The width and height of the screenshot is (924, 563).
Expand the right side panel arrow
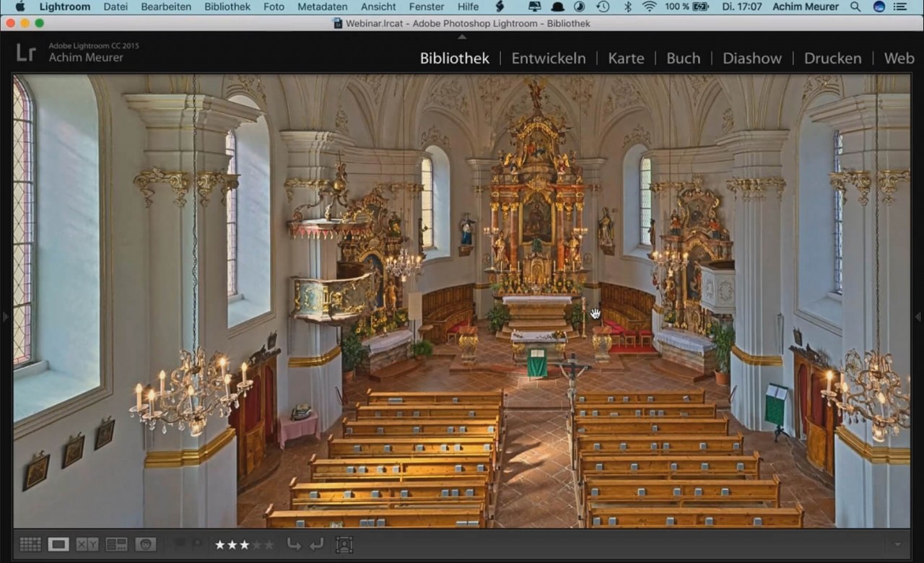pos(920,316)
